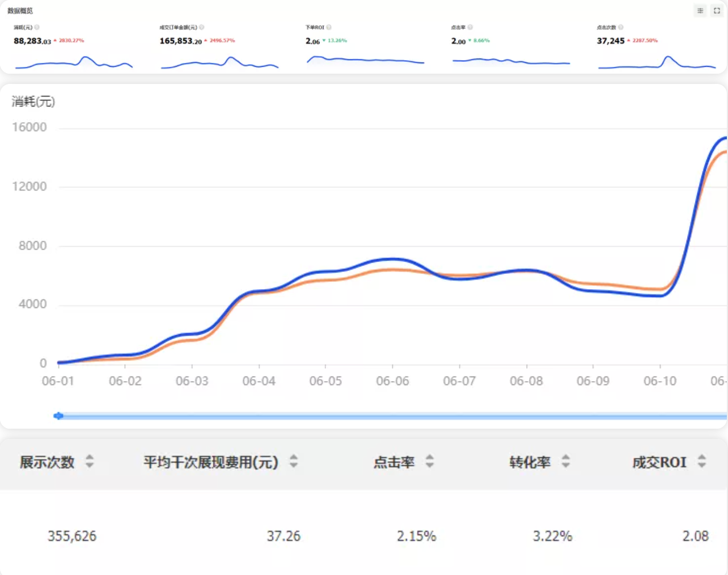This screenshot has height=575, width=728.
Task: Select the 消耗(元) 88,283.03 metric card
Action: click(74, 46)
